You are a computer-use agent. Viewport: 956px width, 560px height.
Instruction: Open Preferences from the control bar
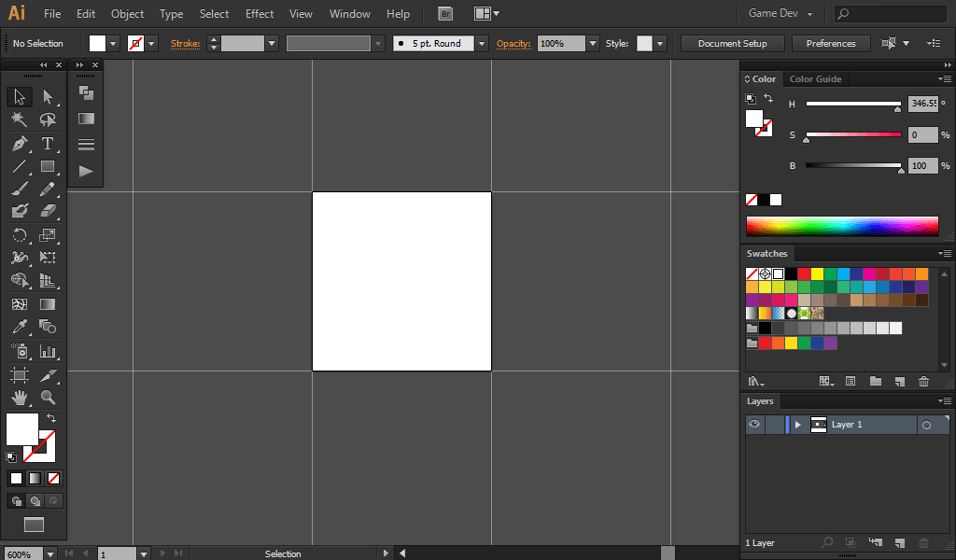click(x=830, y=43)
